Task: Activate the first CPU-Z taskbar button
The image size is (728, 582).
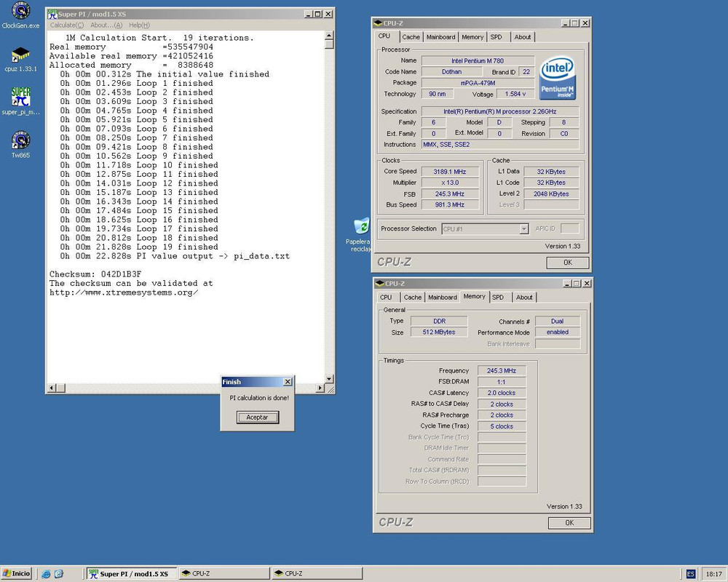Action: (x=224, y=574)
